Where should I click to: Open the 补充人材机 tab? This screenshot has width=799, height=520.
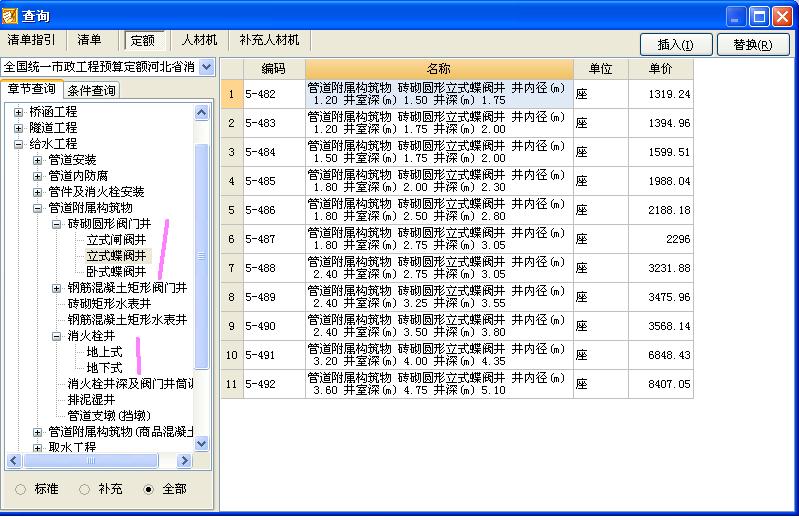point(269,40)
